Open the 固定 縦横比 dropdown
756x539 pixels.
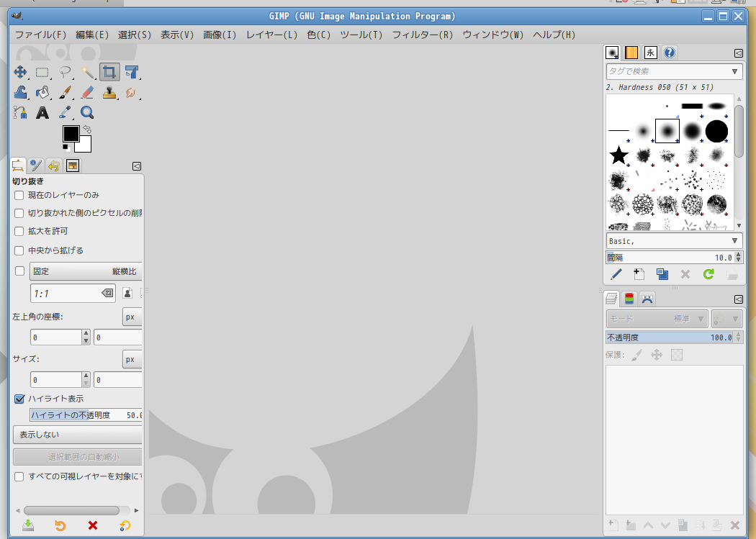[86, 271]
